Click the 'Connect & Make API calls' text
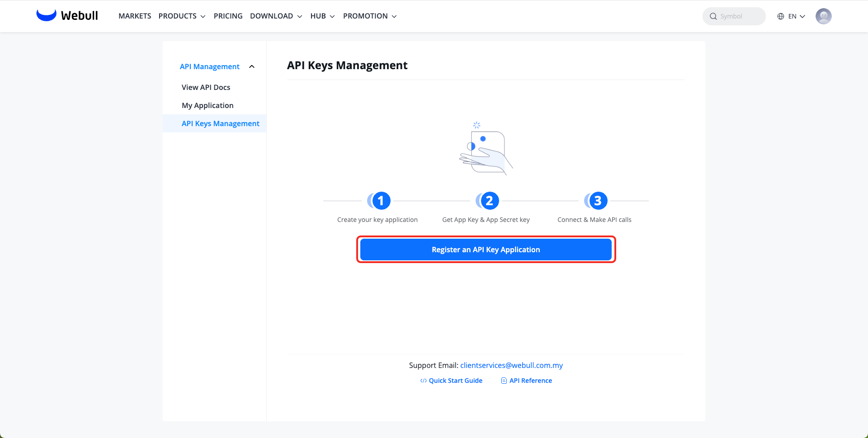 pos(594,220)
